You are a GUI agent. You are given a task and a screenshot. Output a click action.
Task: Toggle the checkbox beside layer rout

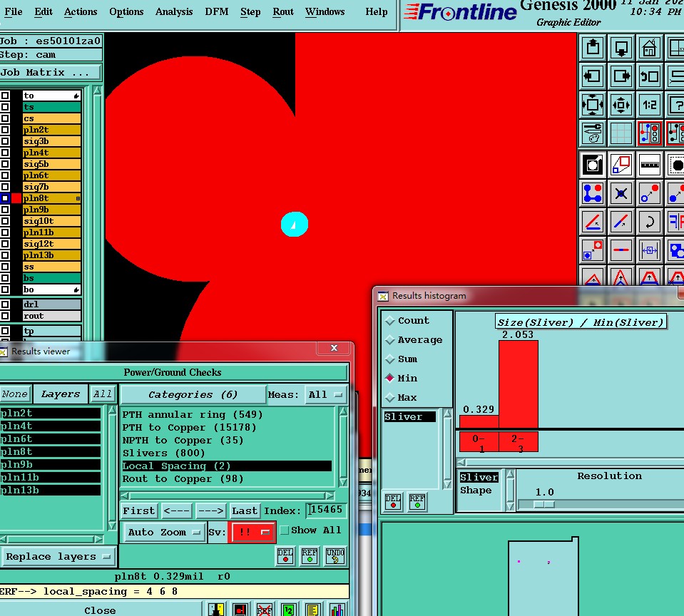coord(5,316)
